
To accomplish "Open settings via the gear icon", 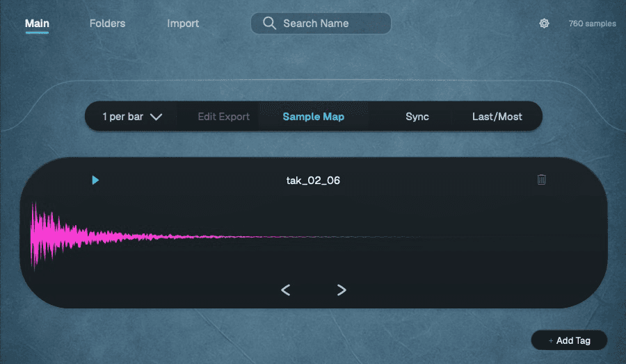I will pyautogui.click(x=544, y=24).
